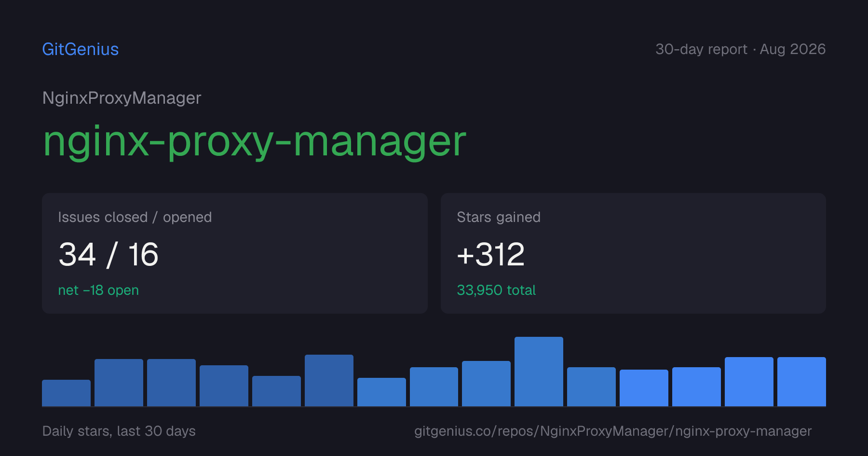Open the NginxProxyManager owner name

pos(122,98)
